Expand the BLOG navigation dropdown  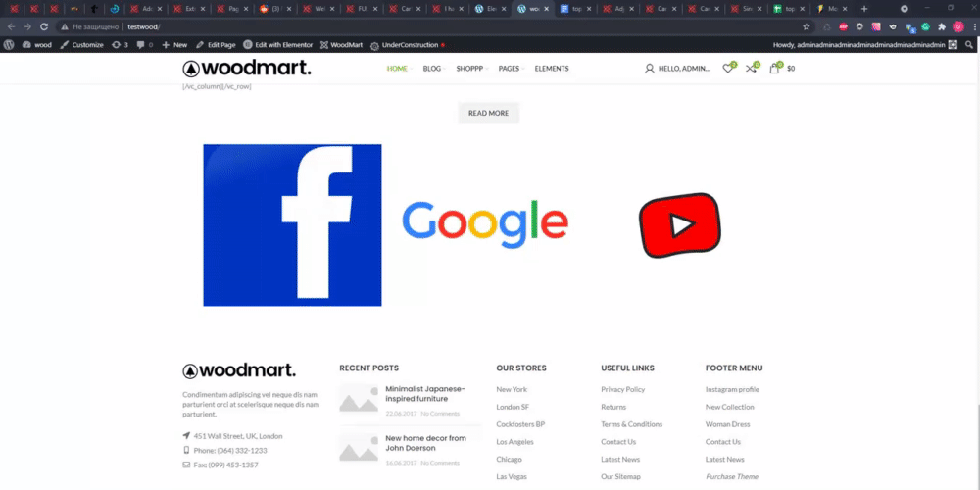point(434,69)
